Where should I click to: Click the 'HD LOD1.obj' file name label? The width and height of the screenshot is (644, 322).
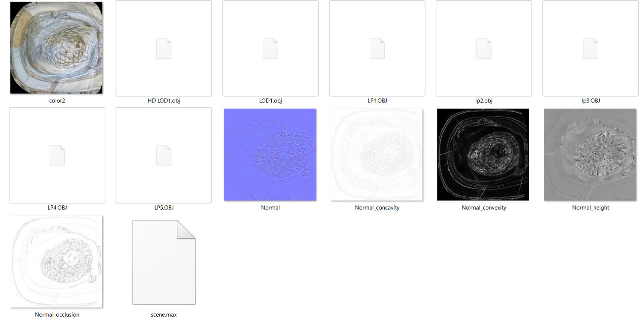click(164, 101)
